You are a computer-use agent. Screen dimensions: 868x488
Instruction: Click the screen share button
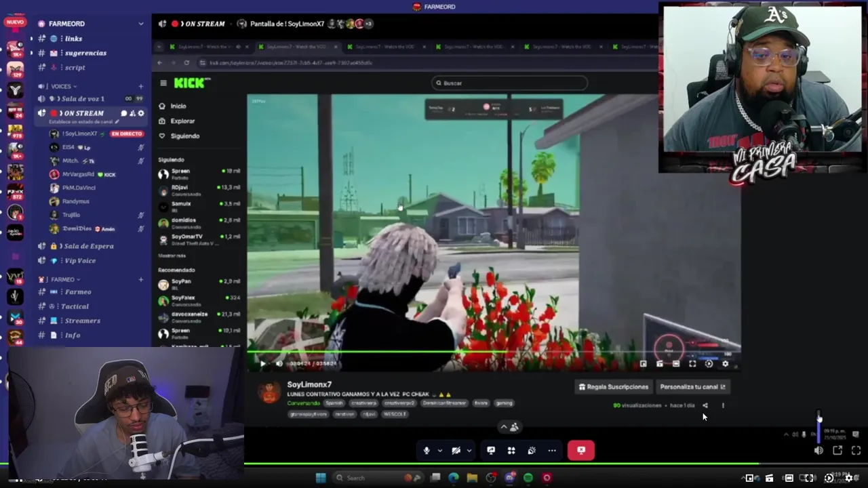491,450
